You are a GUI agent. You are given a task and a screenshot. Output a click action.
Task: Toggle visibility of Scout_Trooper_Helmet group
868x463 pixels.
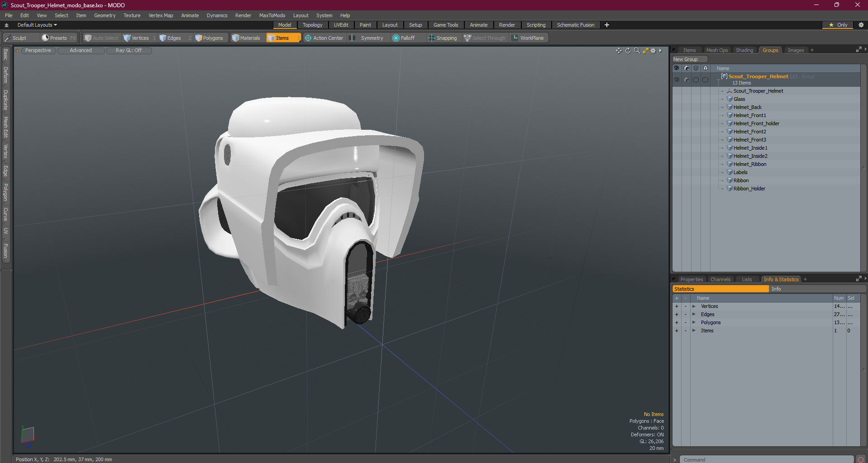677,80
